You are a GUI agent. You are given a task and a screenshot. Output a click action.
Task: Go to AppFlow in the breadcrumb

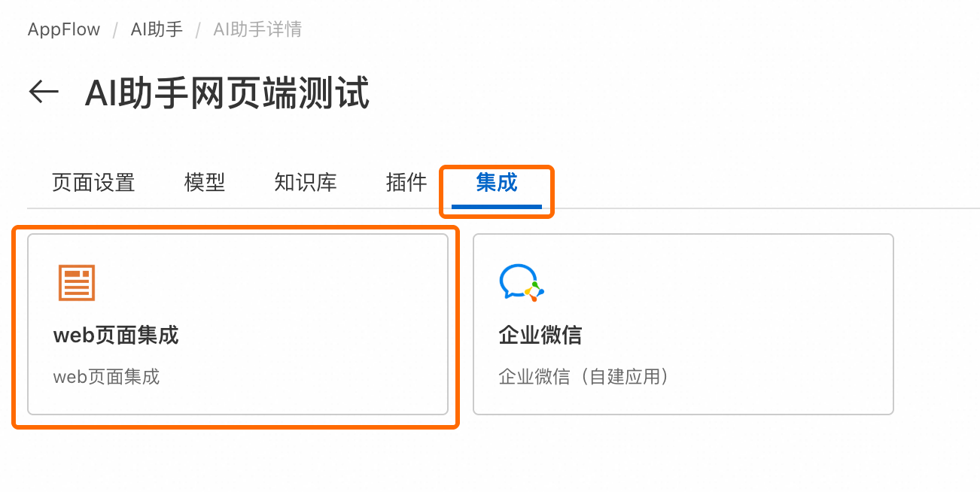tap(64, 30)
